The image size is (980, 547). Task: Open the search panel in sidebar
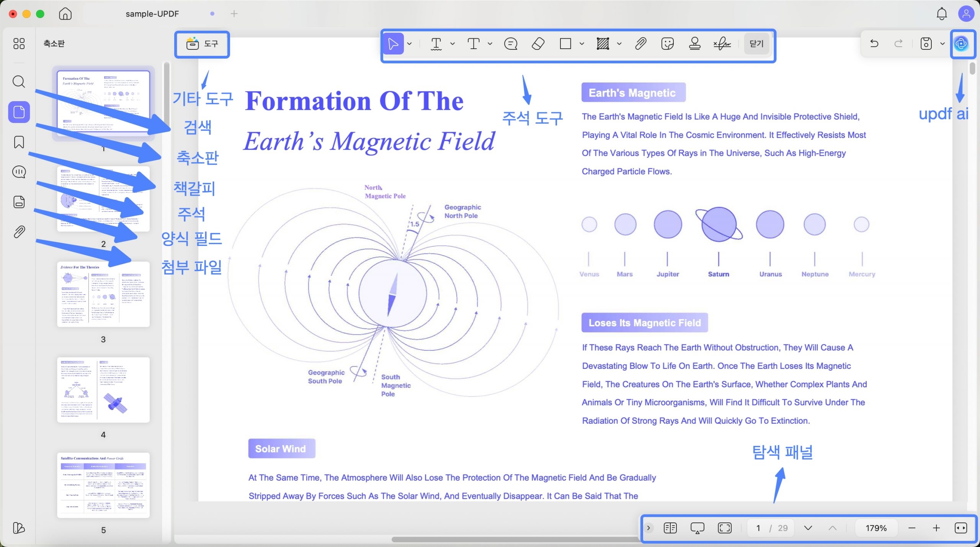(x=19, y=82)
